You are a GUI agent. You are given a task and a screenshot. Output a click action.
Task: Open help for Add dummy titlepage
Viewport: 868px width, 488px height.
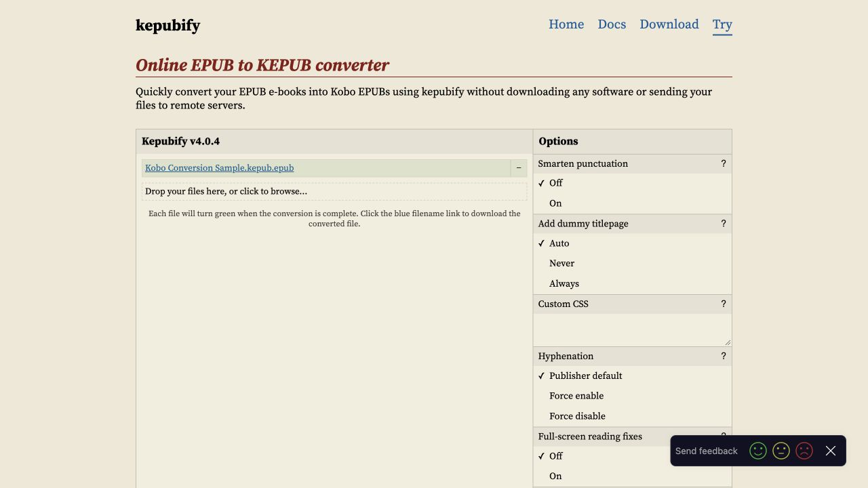pyautogui.click(x=724, y=224)
